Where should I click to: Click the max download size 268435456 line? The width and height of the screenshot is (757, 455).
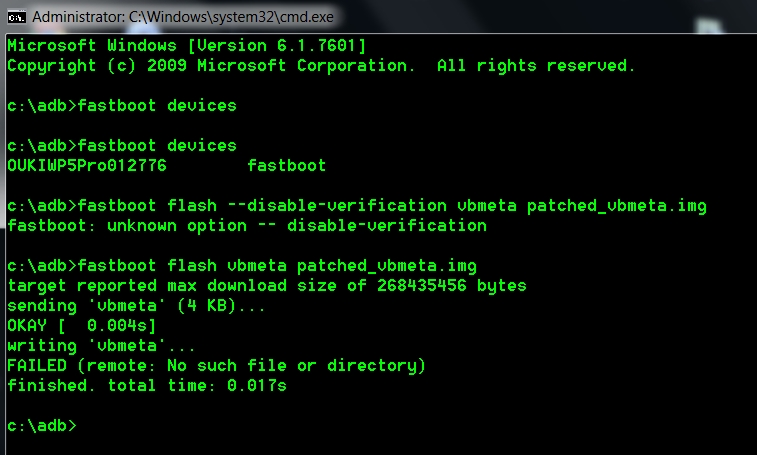(266, 286)
